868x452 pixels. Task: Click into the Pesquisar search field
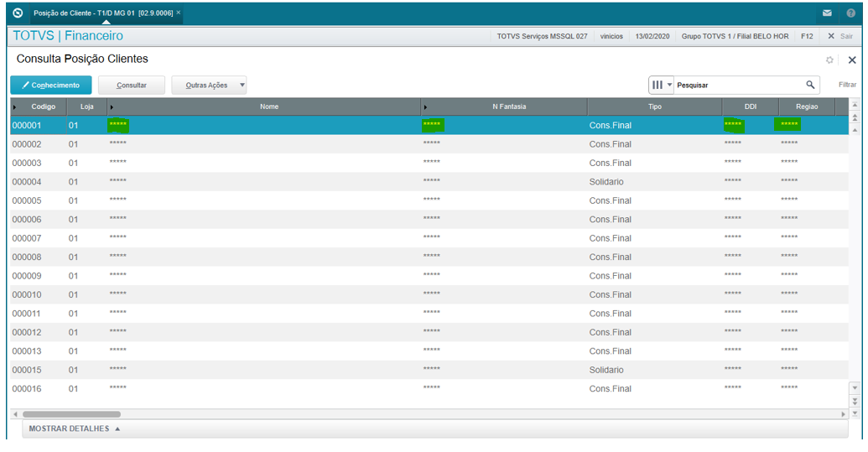tap(739, 85)
